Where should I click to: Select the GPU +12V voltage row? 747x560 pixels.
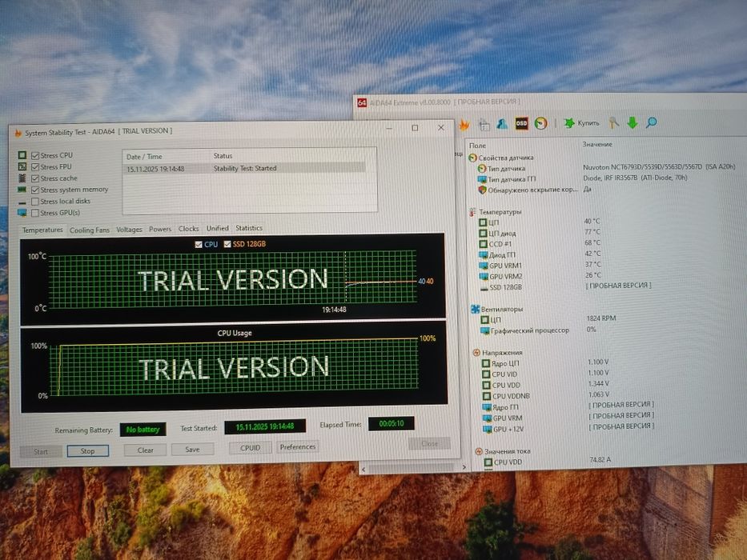[567, 429]
